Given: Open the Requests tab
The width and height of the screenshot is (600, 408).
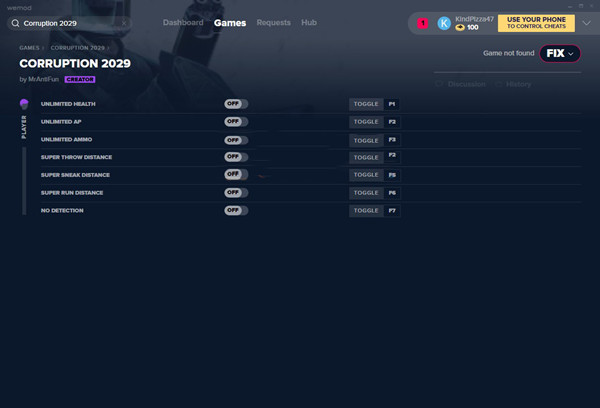Looking at the screenshot, I should [x=274, y=22].
